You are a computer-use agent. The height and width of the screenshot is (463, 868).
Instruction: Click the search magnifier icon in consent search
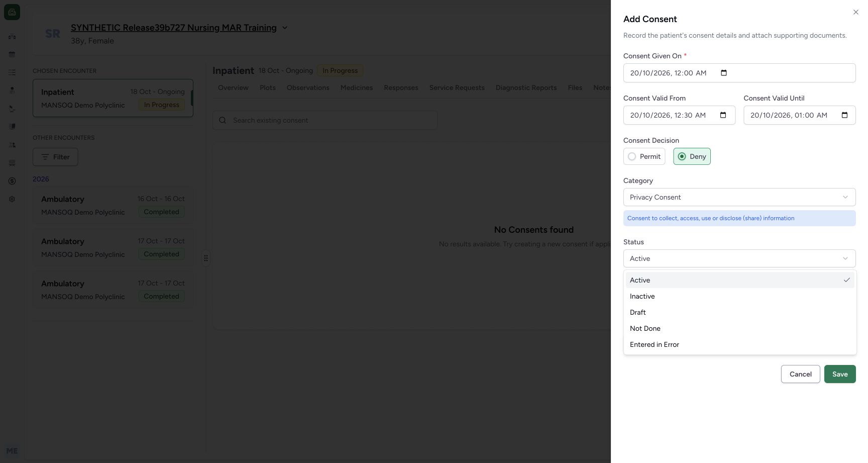(223, 120)
